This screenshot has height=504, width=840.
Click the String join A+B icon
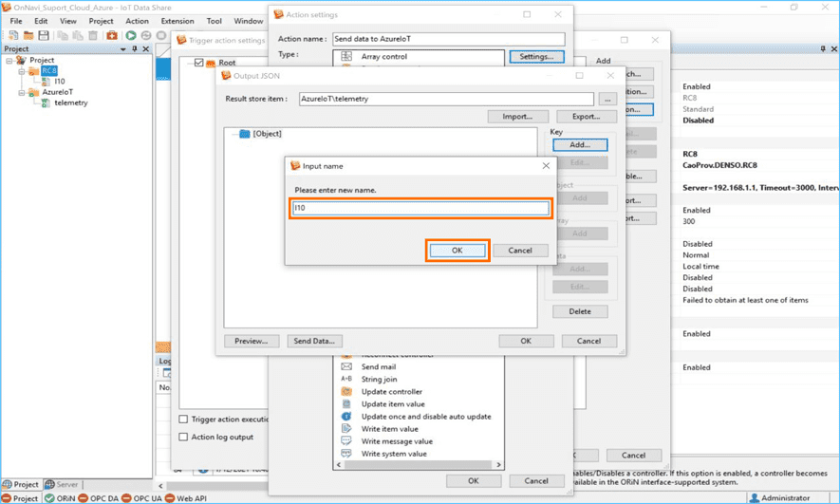pos(346,380)
